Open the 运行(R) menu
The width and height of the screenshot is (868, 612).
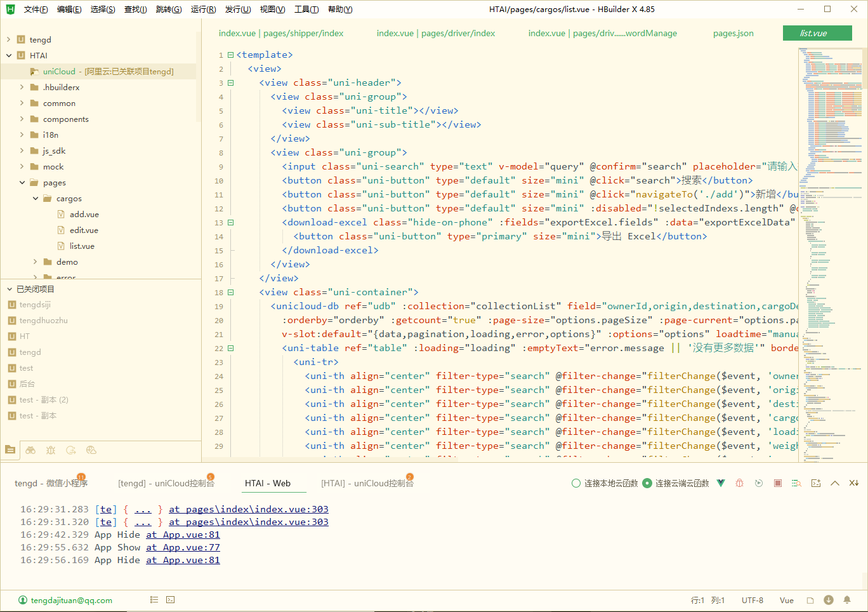(x=203, y=10)
